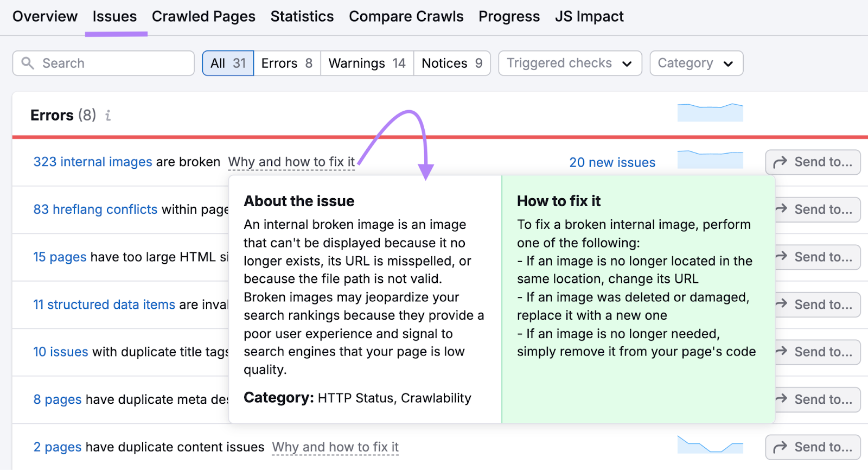Go to the JS Impact tab
This screenshot has width=868, height=470.
point(589,17)
